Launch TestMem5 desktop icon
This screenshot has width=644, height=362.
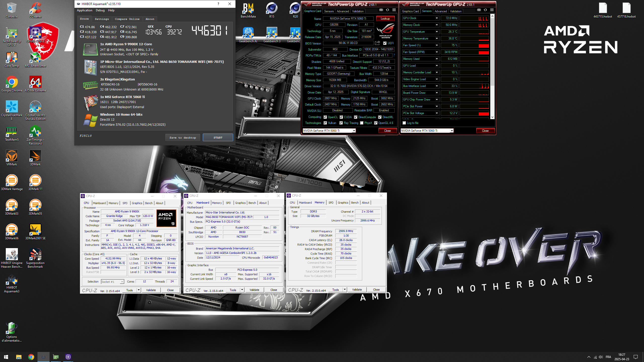(x=12, y=134)
